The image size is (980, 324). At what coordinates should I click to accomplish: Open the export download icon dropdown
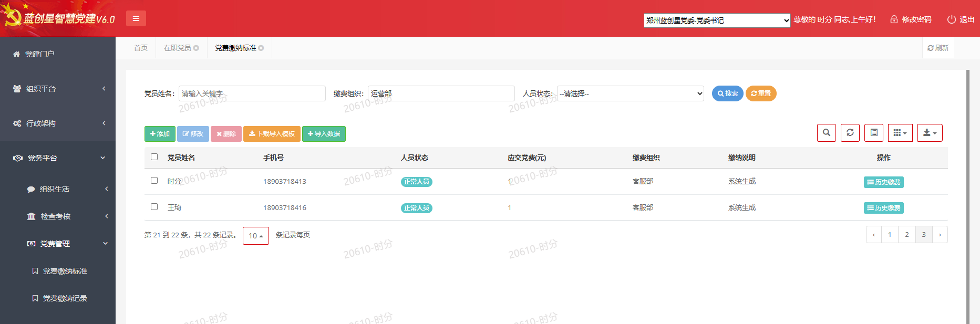(930, 133)
